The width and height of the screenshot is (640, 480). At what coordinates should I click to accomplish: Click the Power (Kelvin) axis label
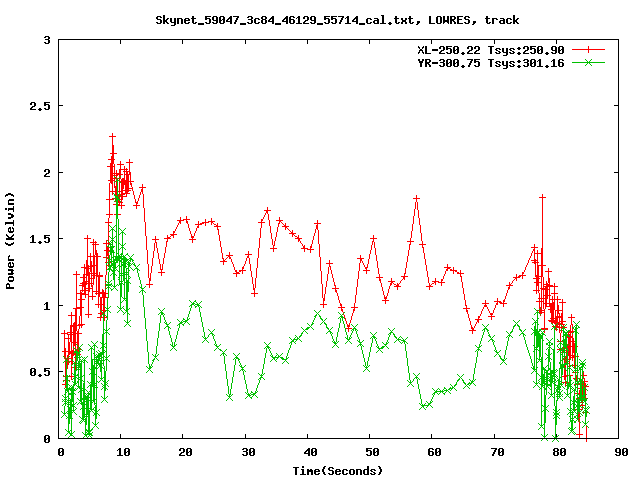point(10,241)
